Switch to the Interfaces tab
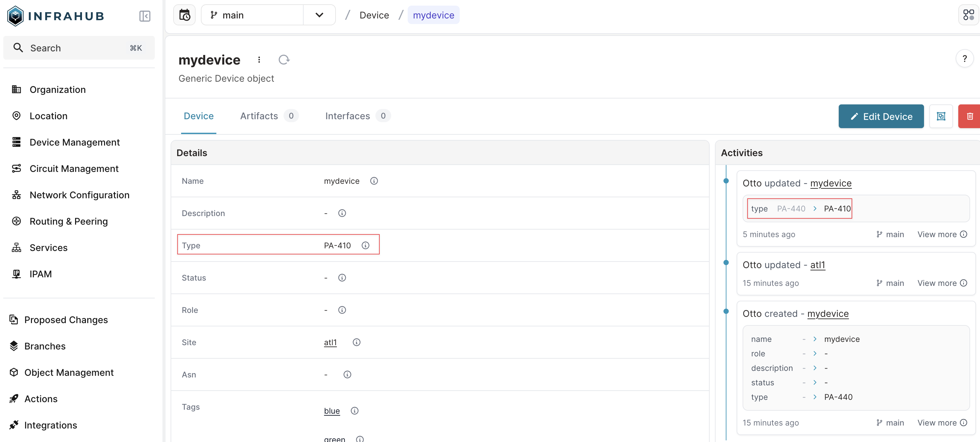980x442 pixels. (358, 116)
